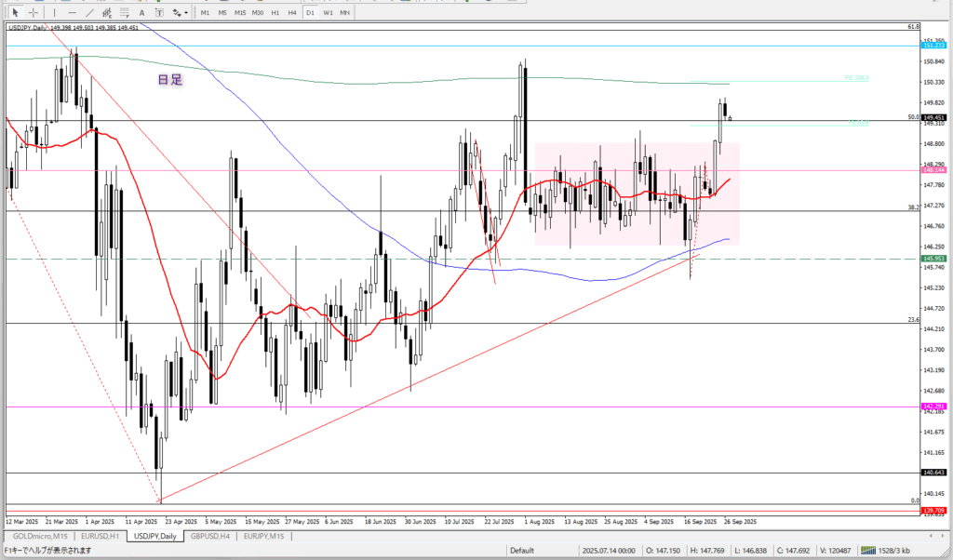Open the arrows/shapes dropdown

(x=180, y=12)
